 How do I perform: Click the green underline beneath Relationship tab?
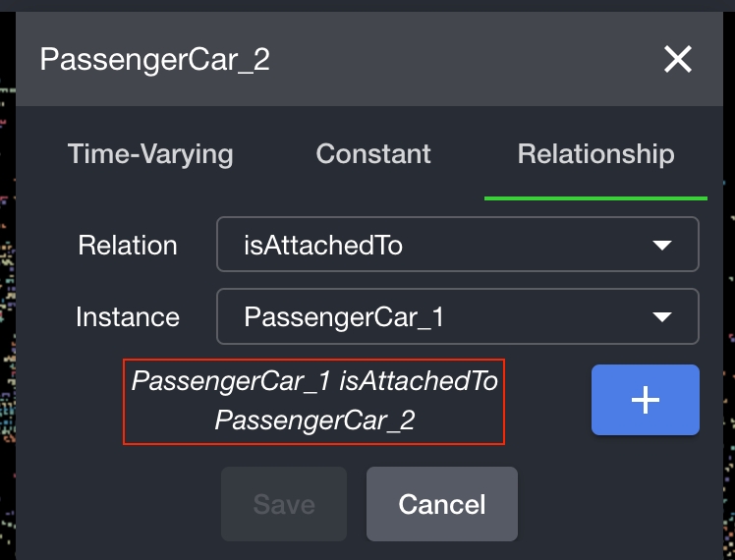tap(595, 198)
